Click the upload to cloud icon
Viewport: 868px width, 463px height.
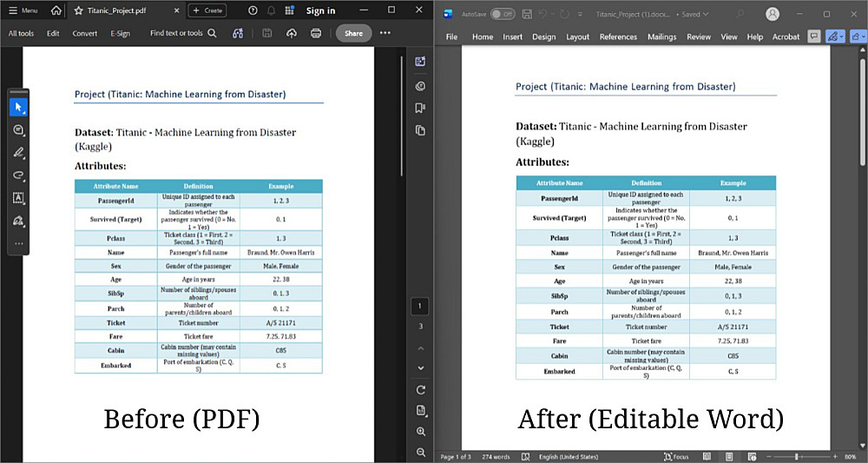point(291,33)
